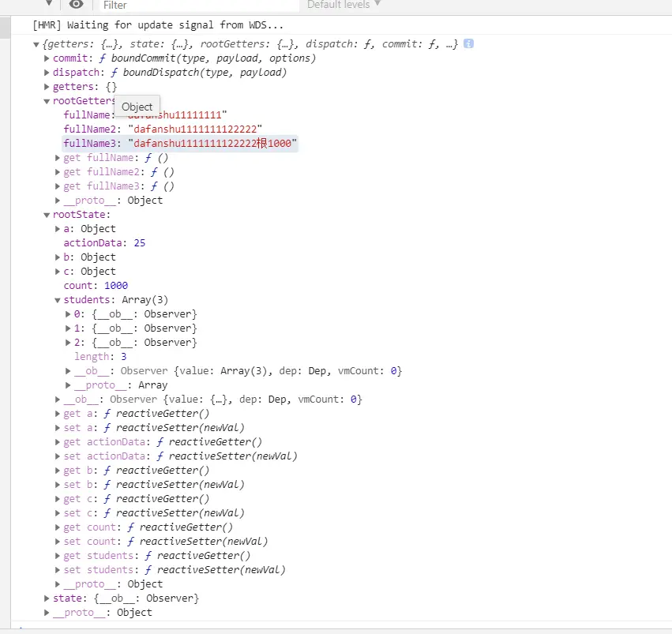Click the blue info icon after the object summary

[x=468, y=43]
